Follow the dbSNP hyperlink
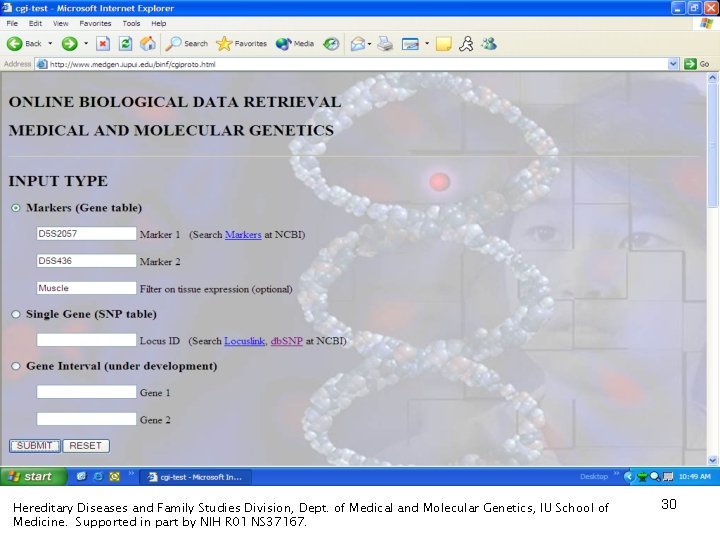The height and width of the screenshot is (540, 720). point(287,341)
